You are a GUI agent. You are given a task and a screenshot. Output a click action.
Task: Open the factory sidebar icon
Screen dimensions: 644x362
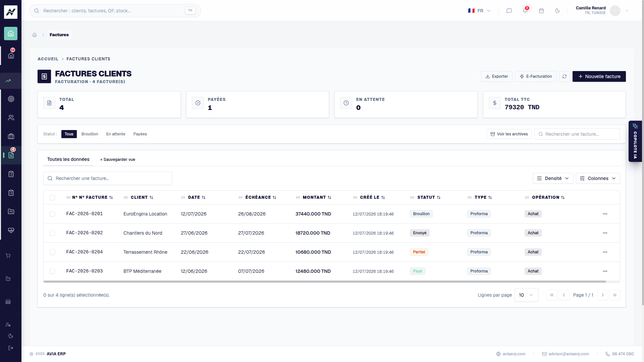pos(8,279)
